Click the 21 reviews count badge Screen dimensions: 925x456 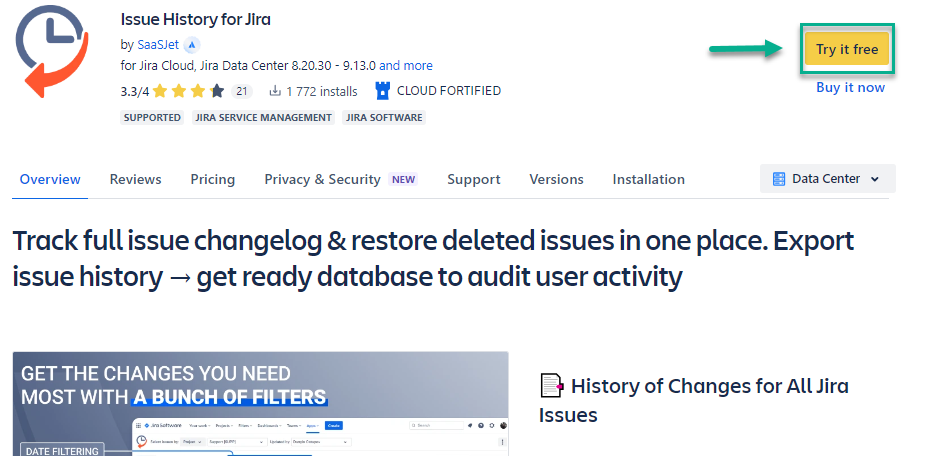[x=241, y=91]
